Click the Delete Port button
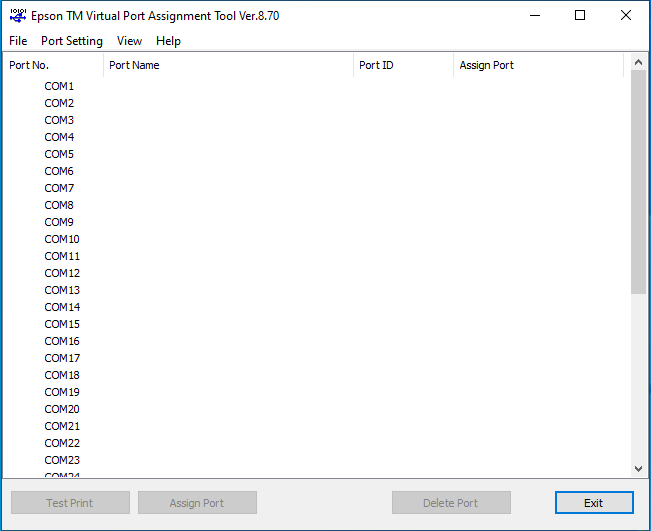The image size is (651, 531). [451, 503]
